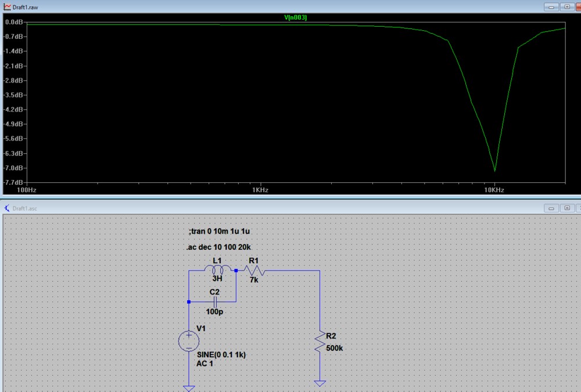This screenshot has height=392, width=581.
Task: Click the V(n003) trace label
Action: click(x=295, y=17)
